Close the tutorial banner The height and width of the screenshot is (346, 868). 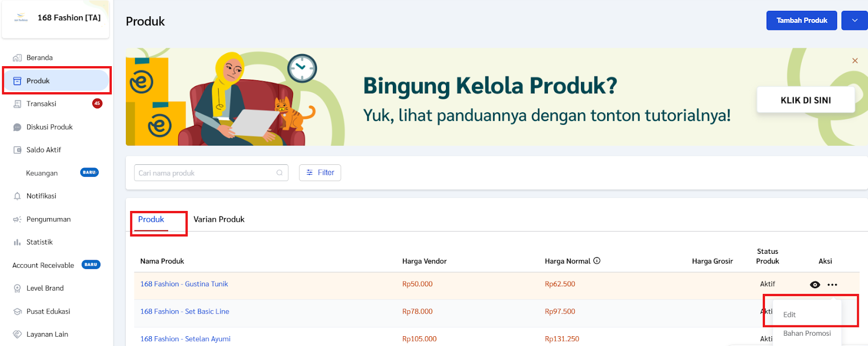[855, 61]
